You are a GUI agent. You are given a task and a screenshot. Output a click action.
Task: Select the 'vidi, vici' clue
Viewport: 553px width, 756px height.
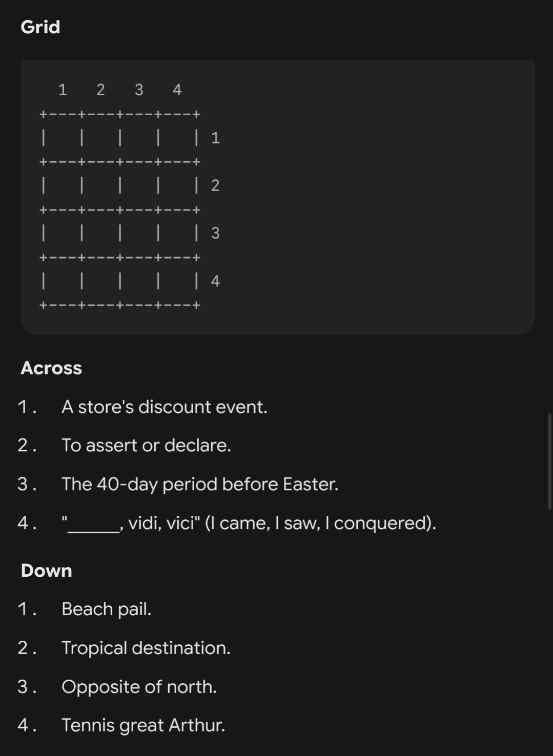[x=249, y=523]
